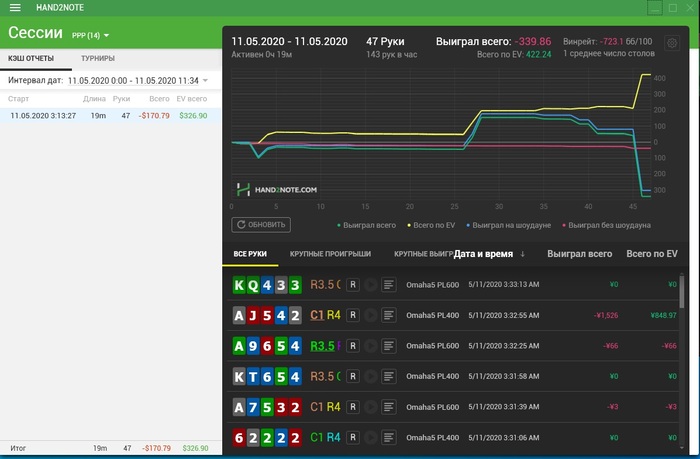Select the КРУПНЫЕ ВЫИГРЫШИ tab
Image resolution: width=700 pixels, height=459 pixels.
pos(423,254)
